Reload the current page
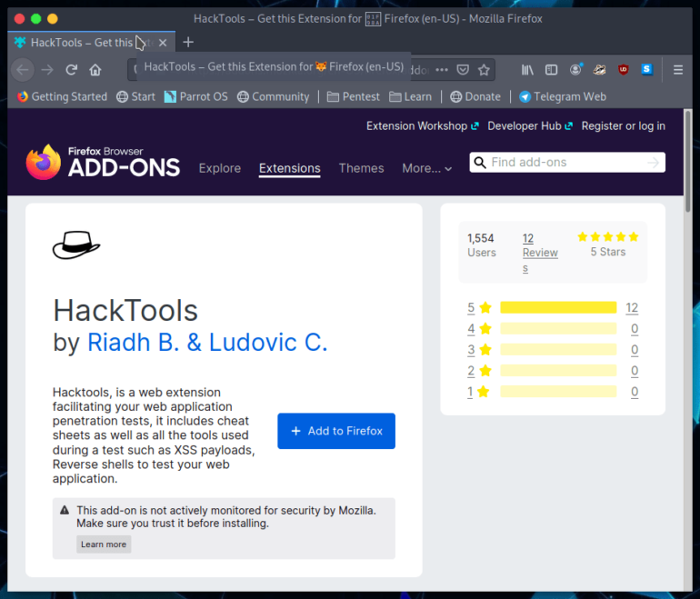 tap(72, 70)
